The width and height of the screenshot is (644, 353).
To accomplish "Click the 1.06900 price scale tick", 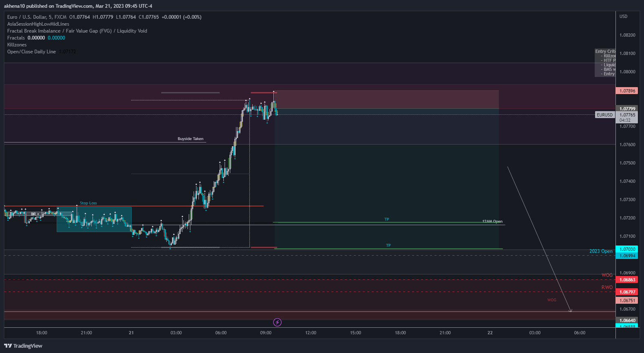I will coord(627,273).
